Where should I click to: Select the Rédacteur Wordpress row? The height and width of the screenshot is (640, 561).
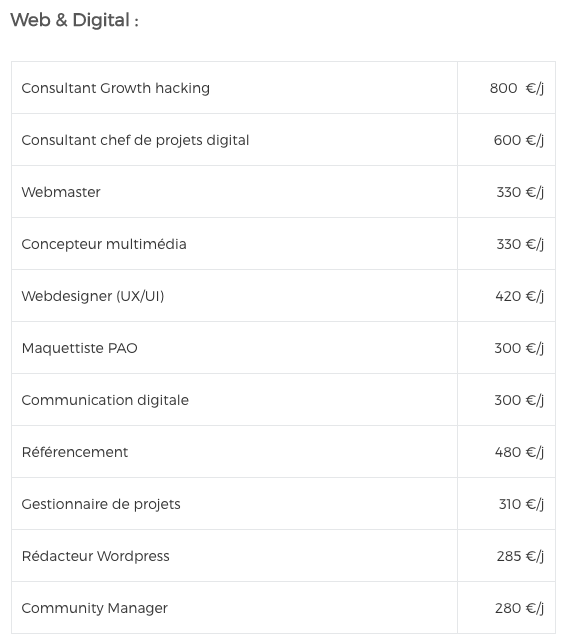click(x=283, y=556)
